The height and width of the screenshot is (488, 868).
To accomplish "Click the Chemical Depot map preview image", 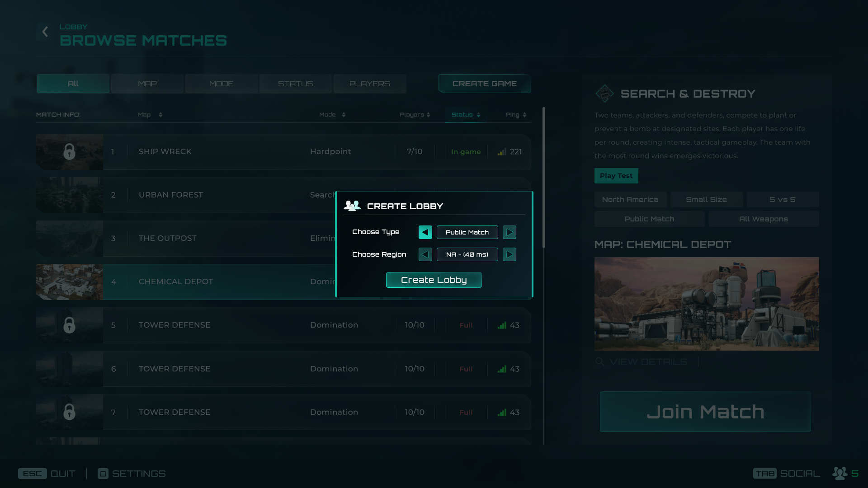I will 706,304.
